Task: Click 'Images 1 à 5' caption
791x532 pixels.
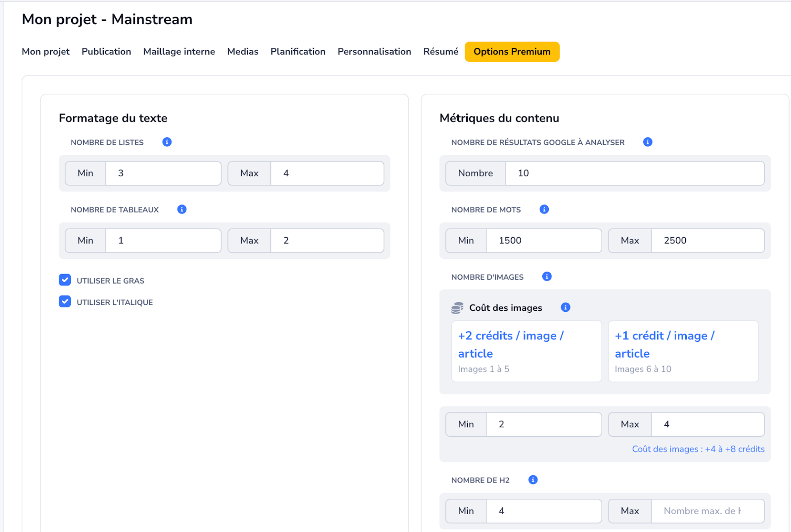Action: (483, 369)
